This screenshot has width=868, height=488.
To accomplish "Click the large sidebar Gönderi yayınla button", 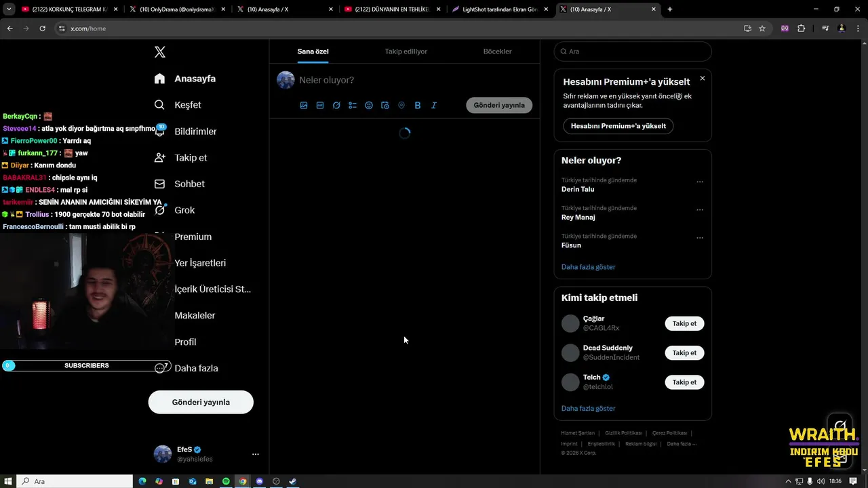I will coord(201,402).
